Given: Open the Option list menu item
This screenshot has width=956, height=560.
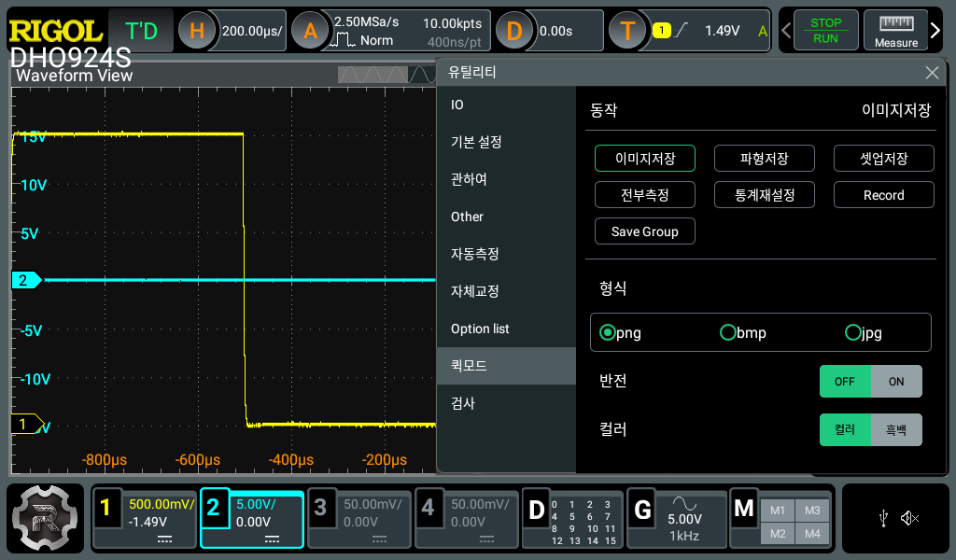Looking at the screenshot, I should [506, 329].
